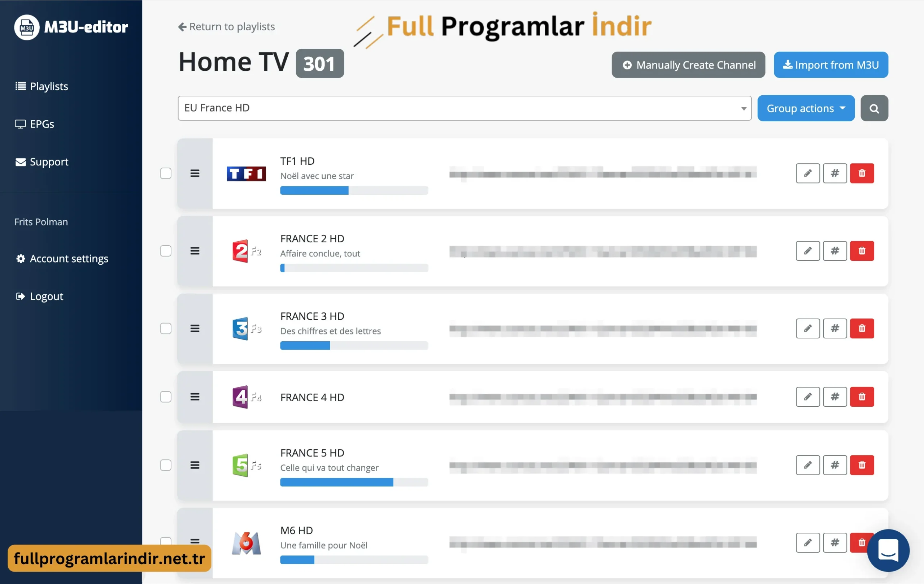Click the delete icon for FRANCE 3 HD
This screenshot has width=924, height=584.
coord(862,328)
